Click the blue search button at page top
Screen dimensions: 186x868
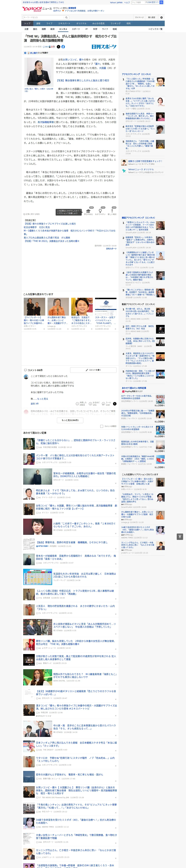[x=161, y=2]
